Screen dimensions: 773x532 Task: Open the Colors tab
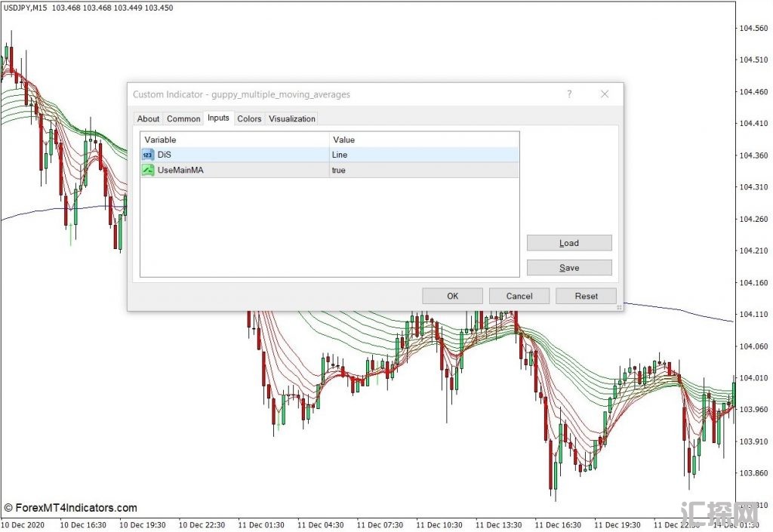[x=249, y=118]
